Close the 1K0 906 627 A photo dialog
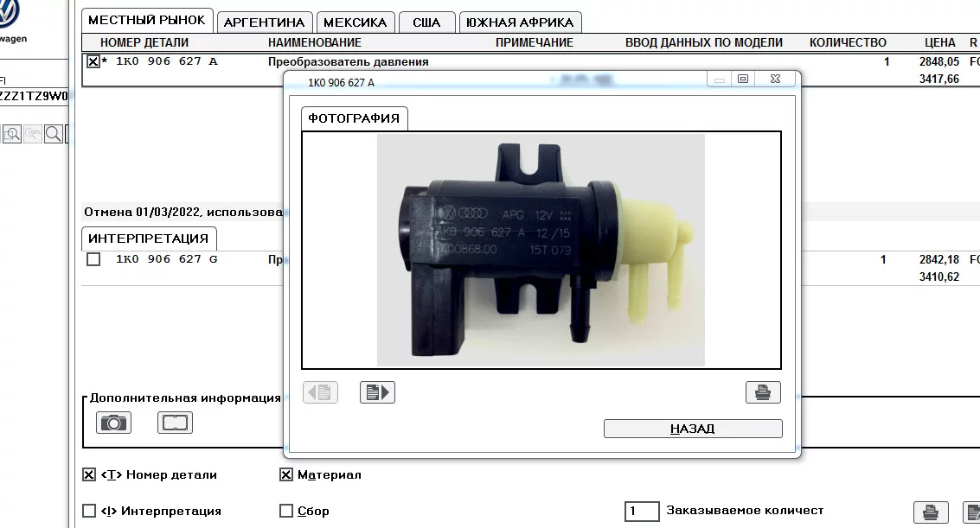The width and height of the screenshot is (980, 528). [775, 79]
